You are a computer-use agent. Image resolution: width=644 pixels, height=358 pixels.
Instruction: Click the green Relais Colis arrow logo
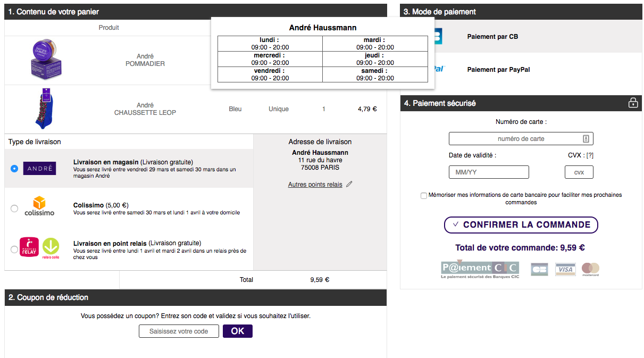pos(51,248)
